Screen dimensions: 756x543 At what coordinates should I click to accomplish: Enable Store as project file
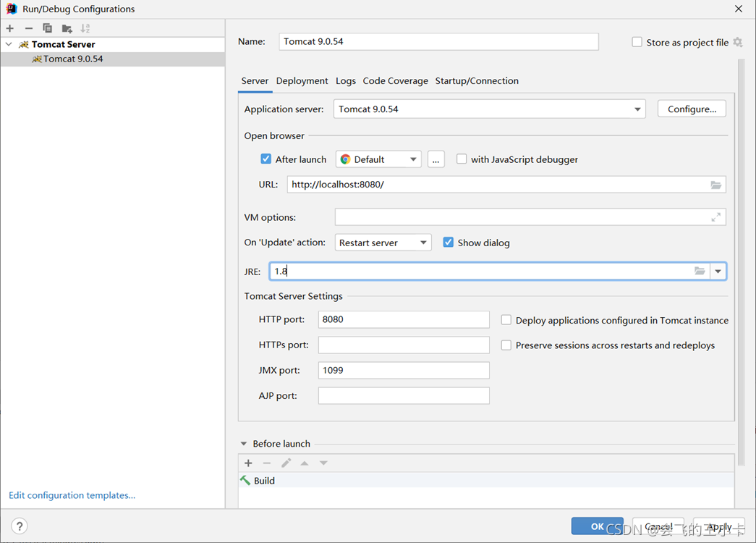point(637,43)
